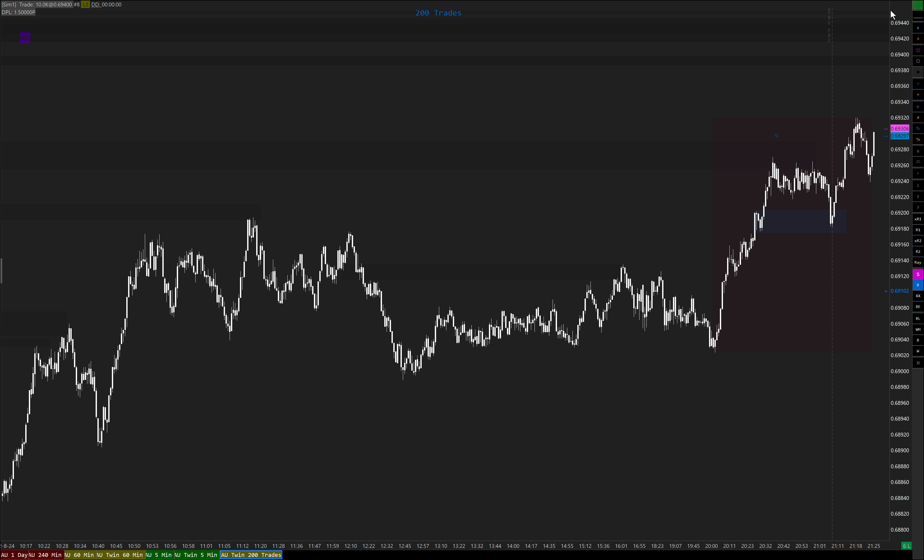Screen dimensions: 924x560
Task: Click the blue X marker tool
Action: (x=918, y=84)
